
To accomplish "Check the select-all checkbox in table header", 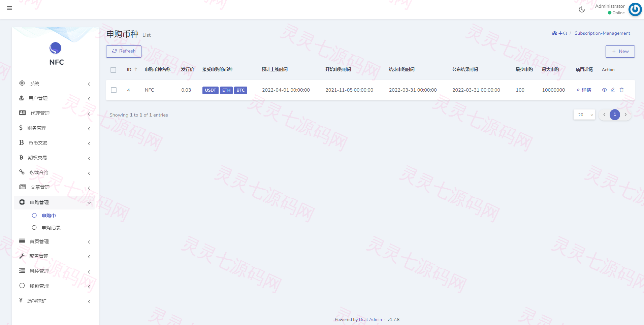I will pyautogui.click(x=113, y=70).
